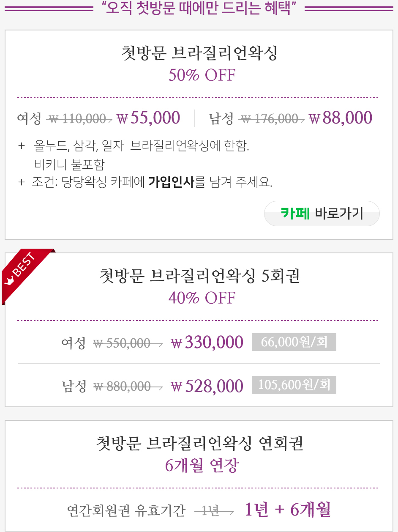This screenshot has width=398, height=532.
Task: Click the ₩330,000 women's 5-session price
Action: [x=207, y=343]
